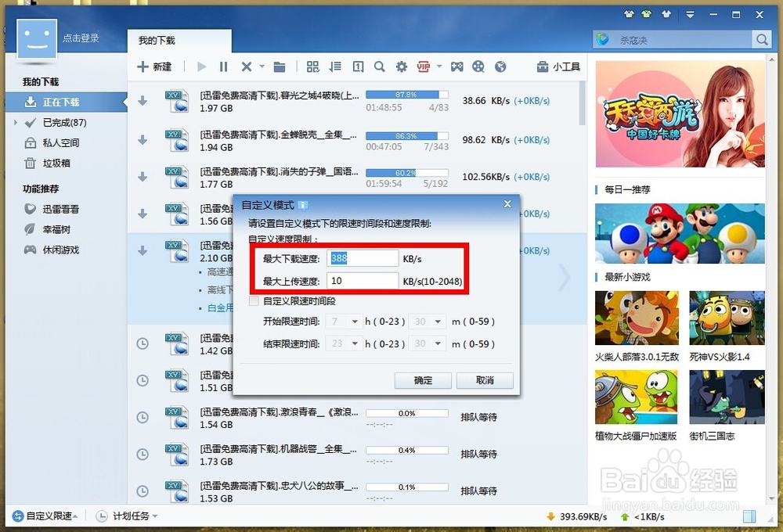
Task: Click the dialog info icon beside 自定义模式
Action: click(302, 205)
